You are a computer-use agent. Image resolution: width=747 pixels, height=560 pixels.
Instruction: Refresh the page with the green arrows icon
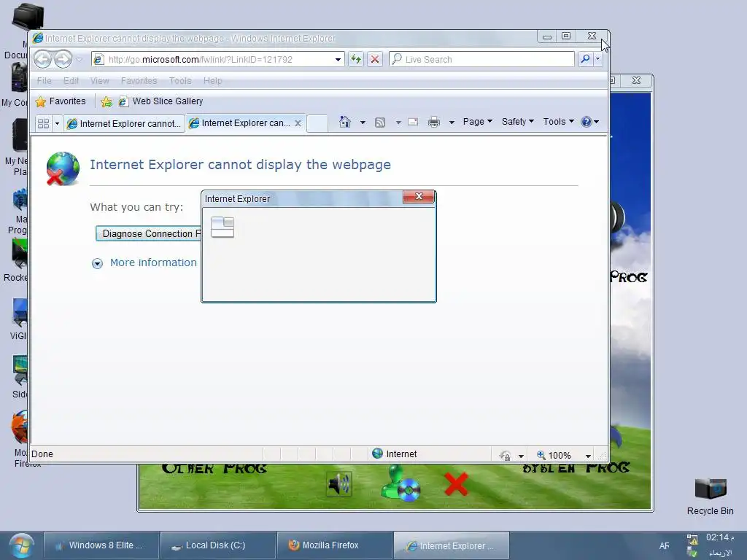pos(355,59)
